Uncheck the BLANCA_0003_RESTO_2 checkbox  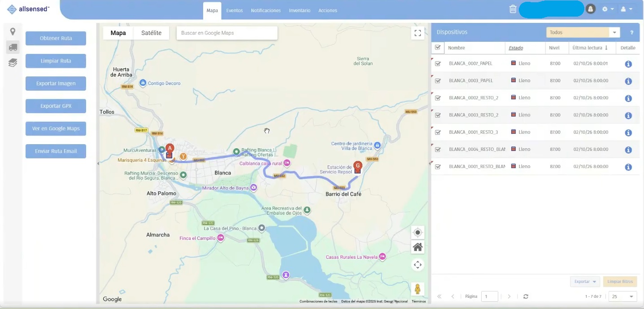438,115
